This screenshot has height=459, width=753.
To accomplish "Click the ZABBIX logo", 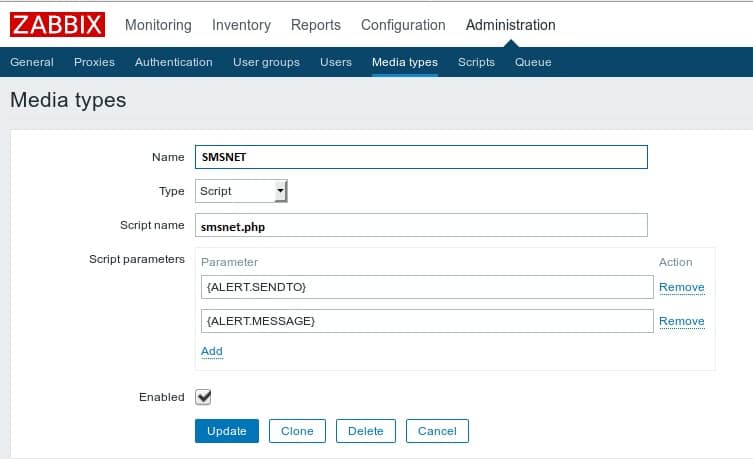I will point(60,24).
